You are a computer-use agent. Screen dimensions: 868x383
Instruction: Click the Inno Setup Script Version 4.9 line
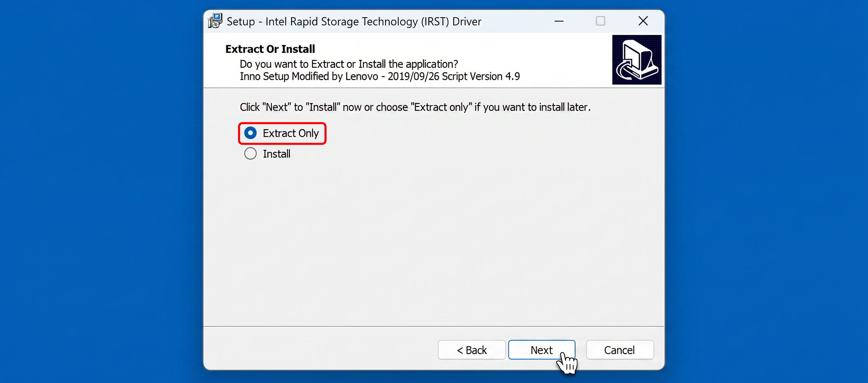click(380, 76)
